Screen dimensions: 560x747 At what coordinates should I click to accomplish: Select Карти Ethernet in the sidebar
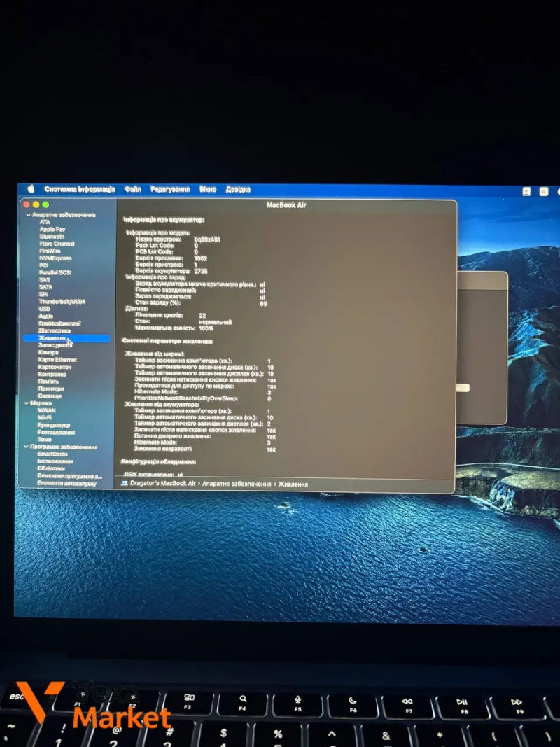pos(57,360)
